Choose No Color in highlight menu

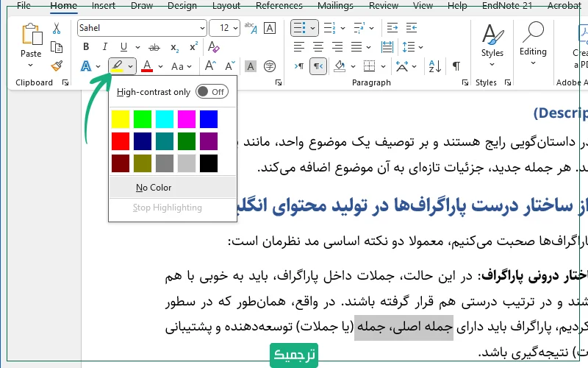tap(154, 188)
